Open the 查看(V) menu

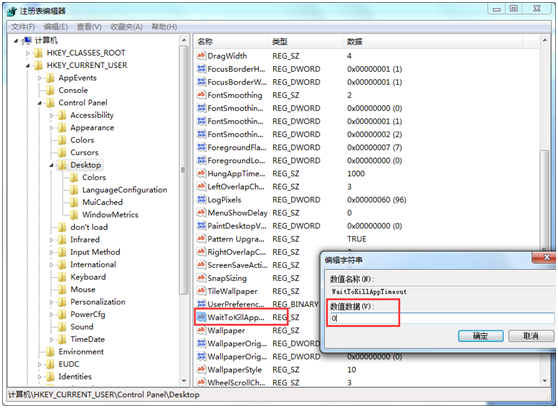[x=89, y=27]
